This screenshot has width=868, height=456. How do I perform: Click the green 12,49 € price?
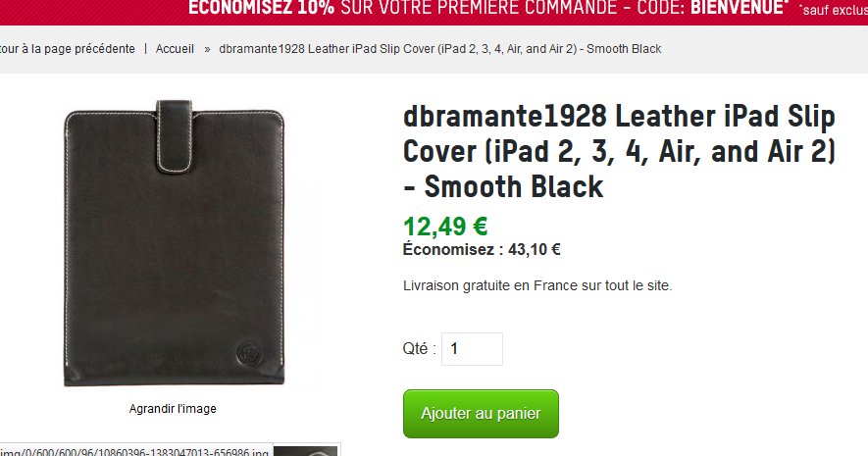(445, 227)
